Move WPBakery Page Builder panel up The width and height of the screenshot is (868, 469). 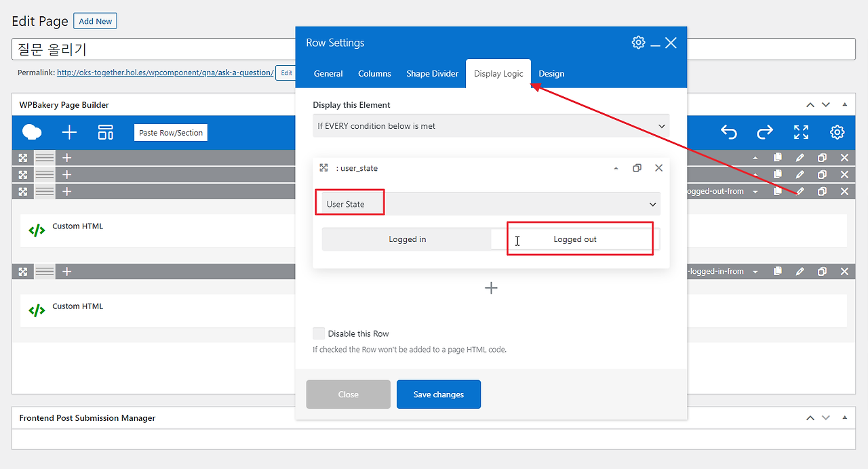pos(810,105)
